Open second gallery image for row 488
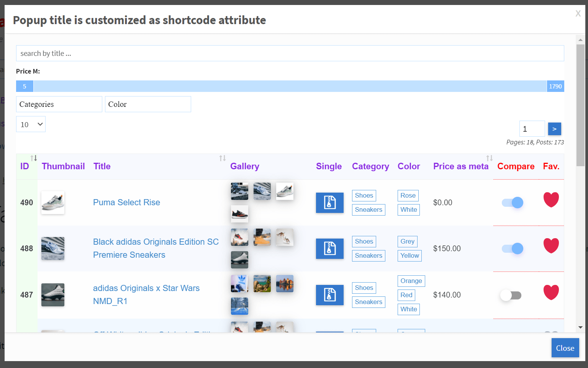This screenshot has height=368, width=588. coord(262,237)
